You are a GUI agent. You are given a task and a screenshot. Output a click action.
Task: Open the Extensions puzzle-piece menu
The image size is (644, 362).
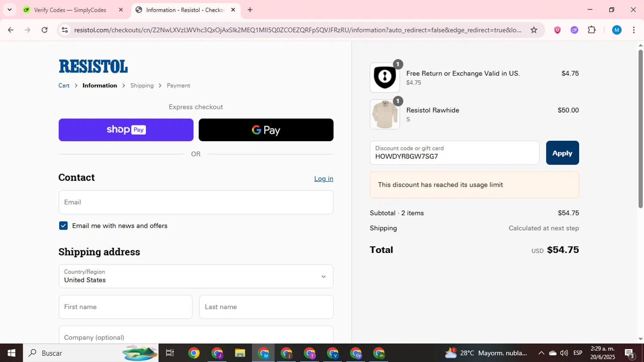coord(592,30)
